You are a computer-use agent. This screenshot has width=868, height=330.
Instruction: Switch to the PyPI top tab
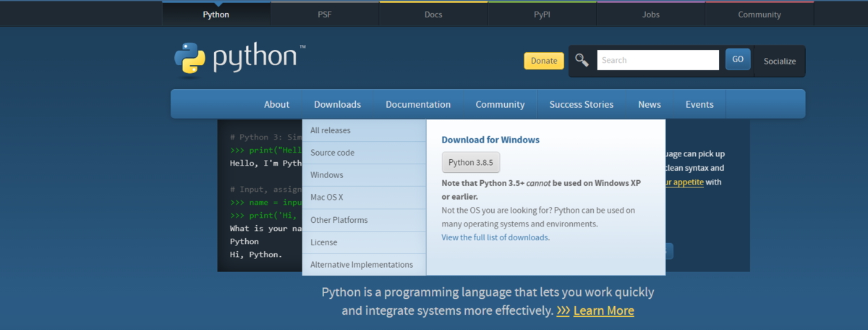coord(542,14)
